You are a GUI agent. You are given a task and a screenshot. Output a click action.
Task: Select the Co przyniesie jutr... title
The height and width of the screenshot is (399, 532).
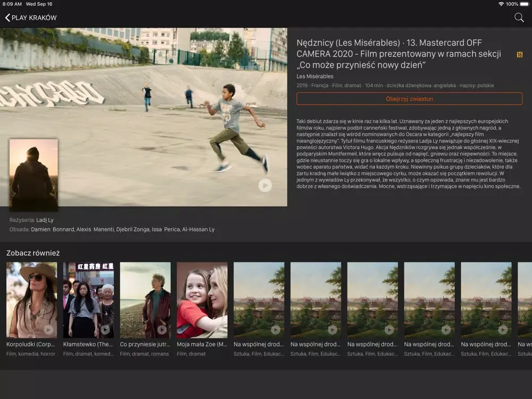145,344
